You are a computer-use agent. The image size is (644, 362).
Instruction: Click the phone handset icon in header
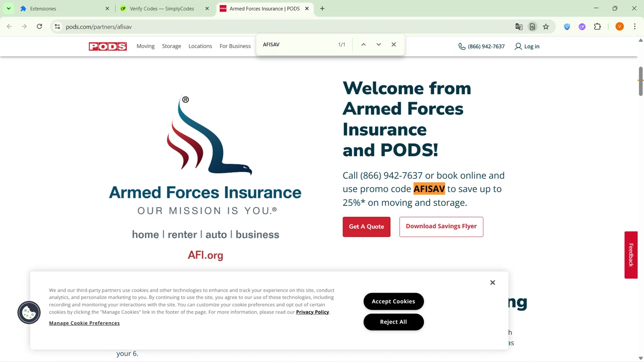462,46
